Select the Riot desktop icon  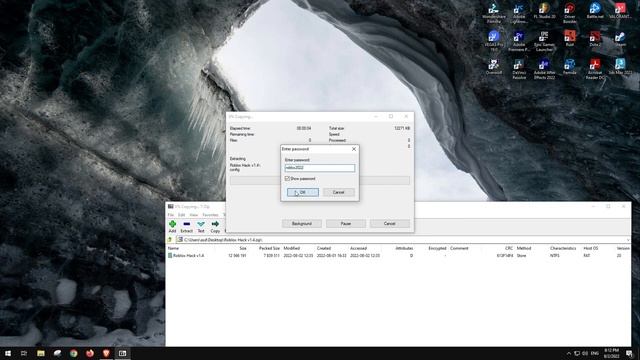(x=570, y=39)
